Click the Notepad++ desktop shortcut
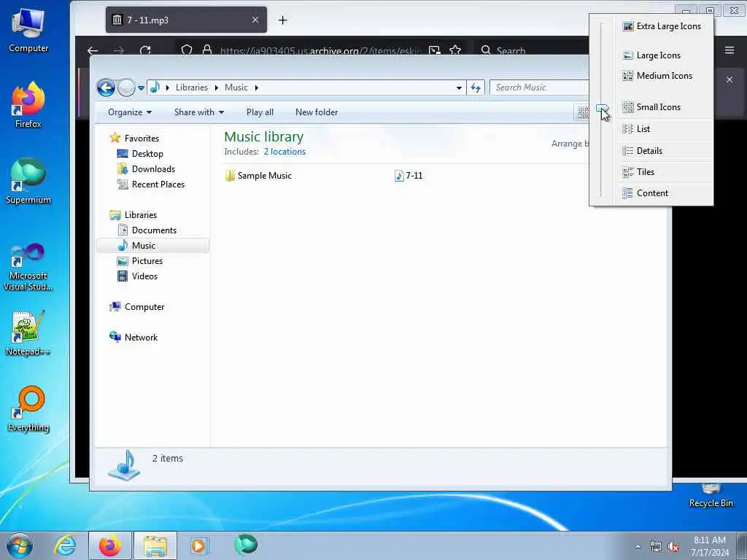 tap(28, 333)
